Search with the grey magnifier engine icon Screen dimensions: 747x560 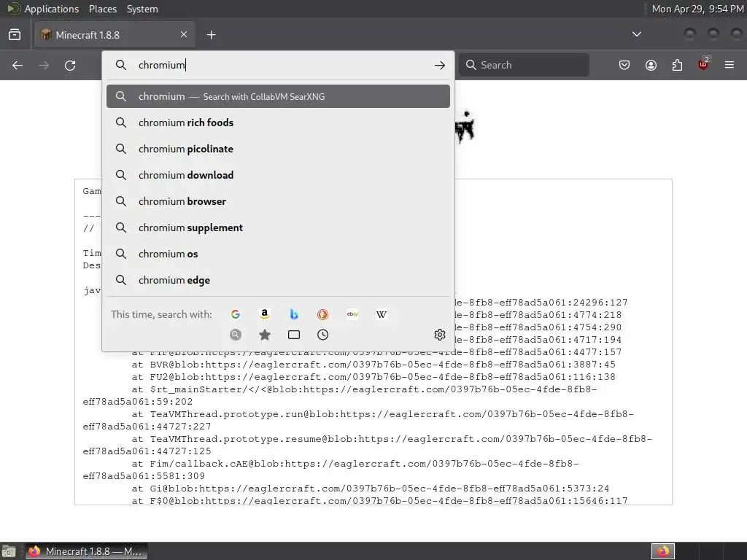tap(236, 335)
